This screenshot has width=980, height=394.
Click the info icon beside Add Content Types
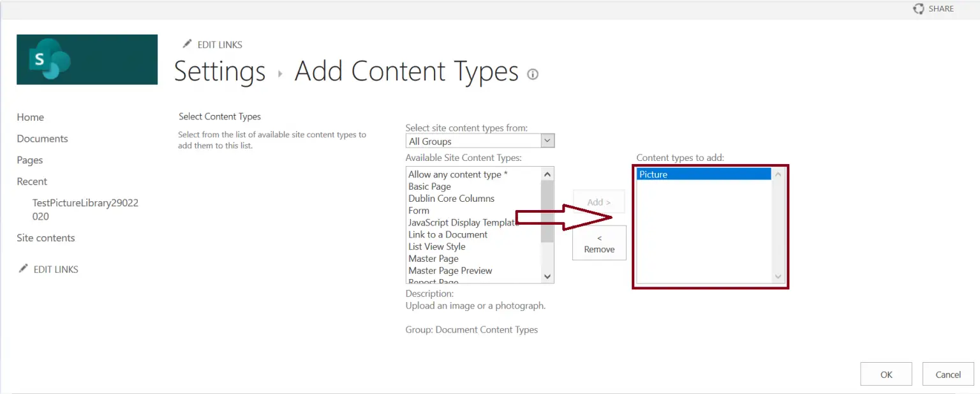tap(533, 75)
